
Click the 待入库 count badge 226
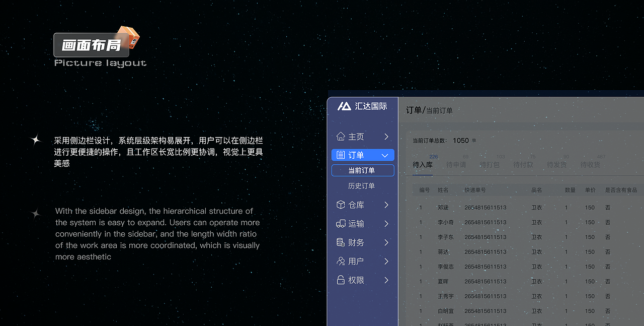[434, 157]
